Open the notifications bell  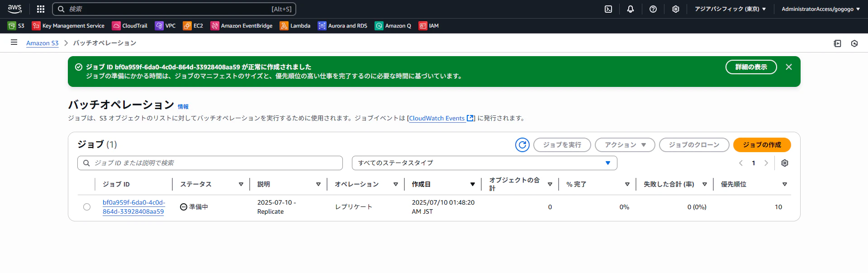[x=631, y=9]
